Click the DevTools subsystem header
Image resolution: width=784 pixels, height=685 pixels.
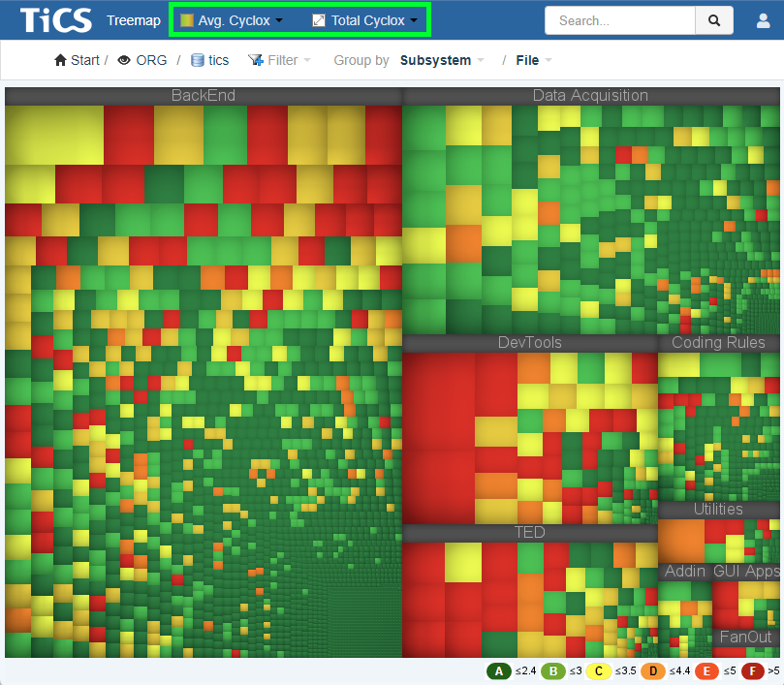(529, 343)
